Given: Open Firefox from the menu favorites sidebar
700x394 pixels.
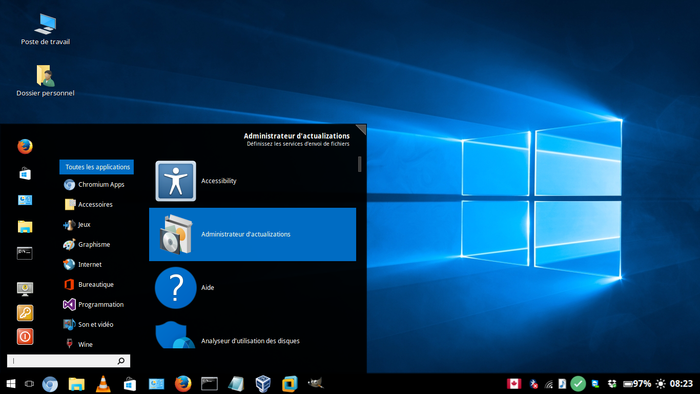Looking at the screenshot, I should point(25,146).
